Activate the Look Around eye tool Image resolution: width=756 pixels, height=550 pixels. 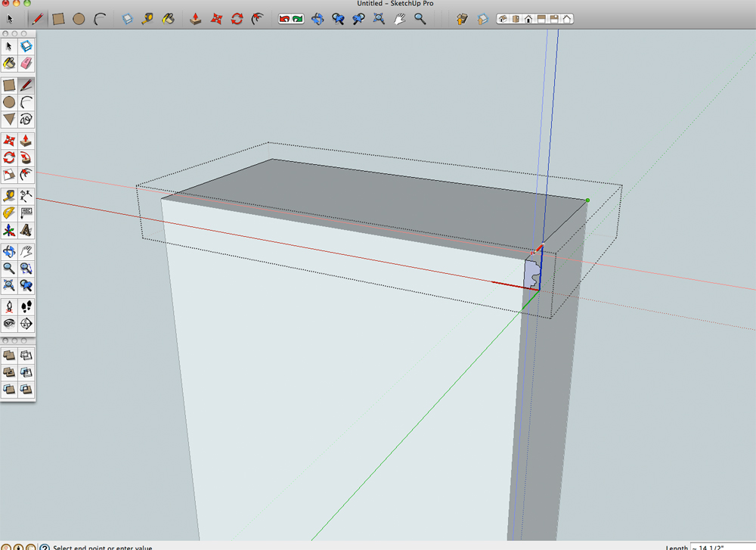point(9,324)
